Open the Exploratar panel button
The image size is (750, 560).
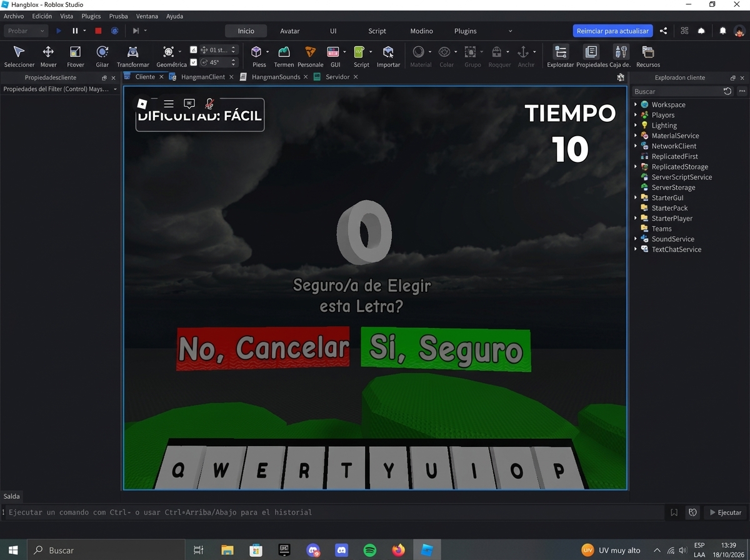[x=561, y=56]
